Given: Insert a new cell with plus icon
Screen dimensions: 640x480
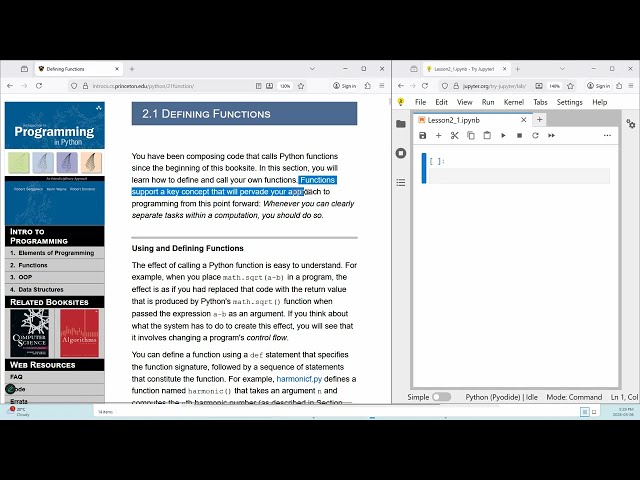Looking at the screenshot, I should click(x=438, y=135).
